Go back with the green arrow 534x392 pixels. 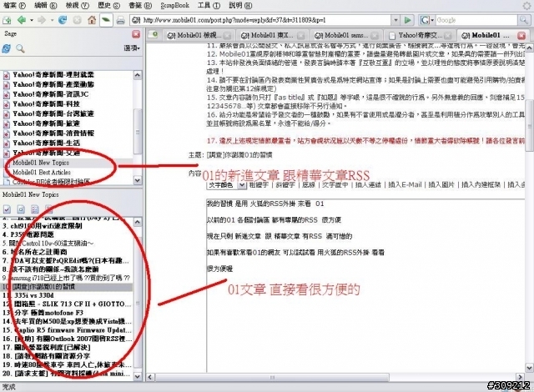(22, 20)
